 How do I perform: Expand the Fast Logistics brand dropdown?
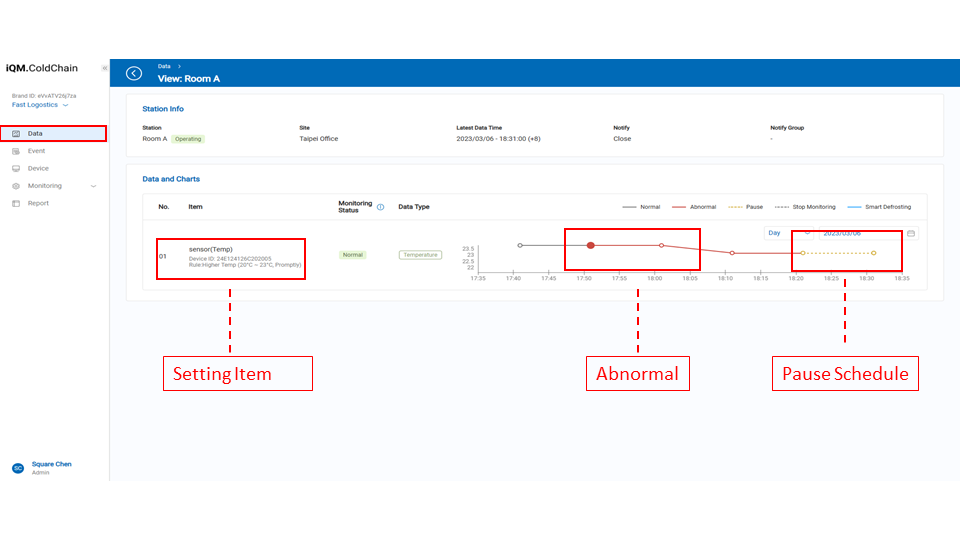66,105
